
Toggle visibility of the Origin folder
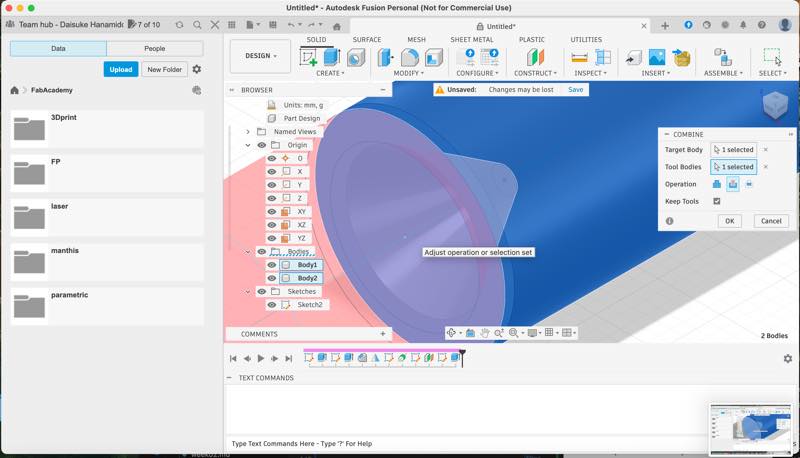point(262,145)
